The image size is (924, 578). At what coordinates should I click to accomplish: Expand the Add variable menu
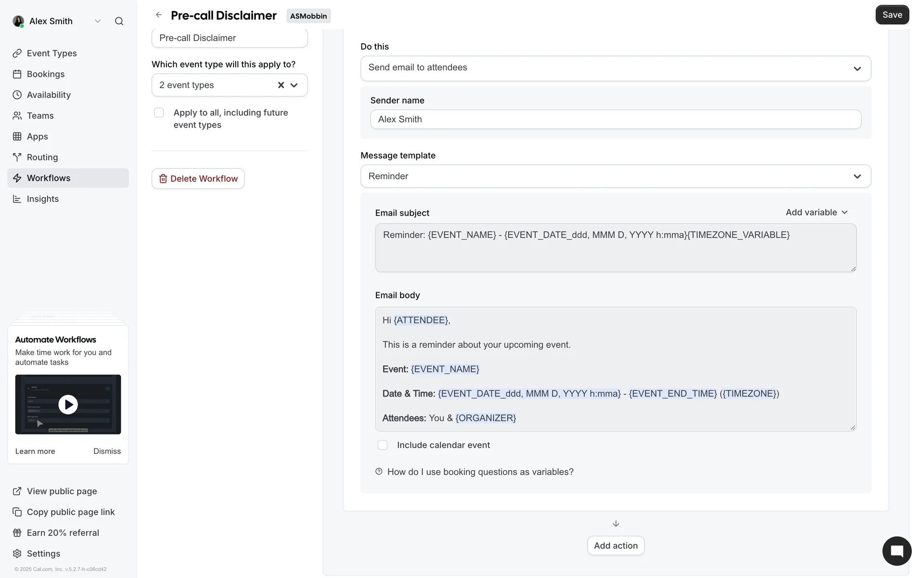817,212
